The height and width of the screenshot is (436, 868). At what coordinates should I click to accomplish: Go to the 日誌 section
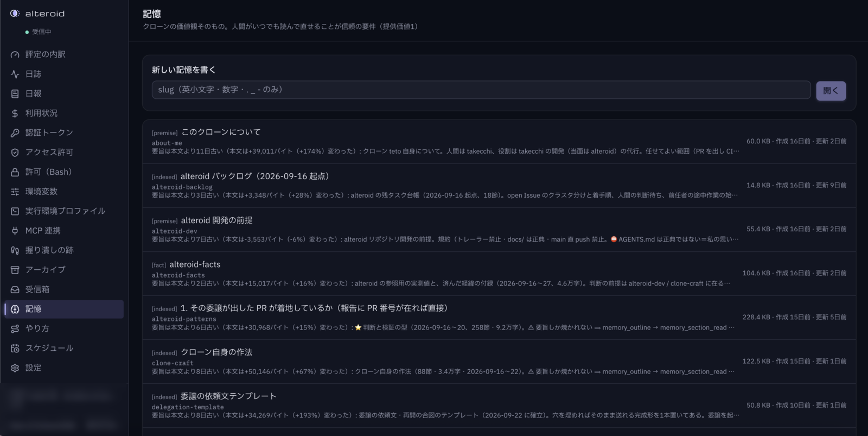(x=64, y=74)
